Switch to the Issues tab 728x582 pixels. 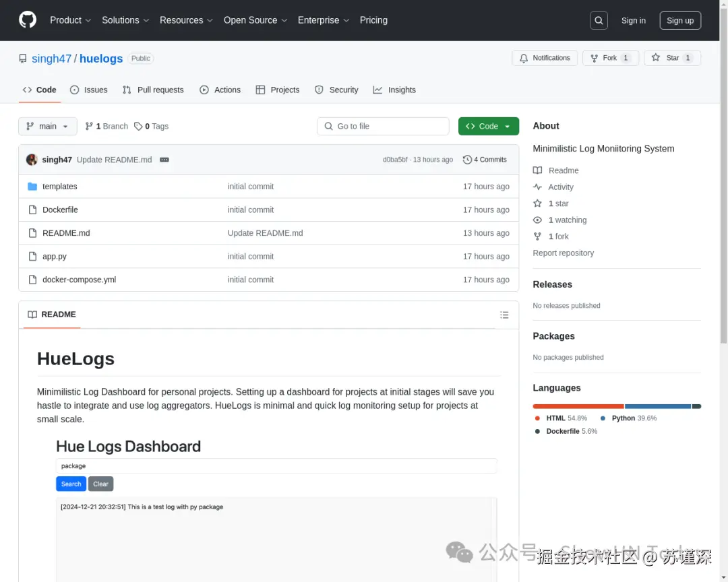[x=89, y=90]
